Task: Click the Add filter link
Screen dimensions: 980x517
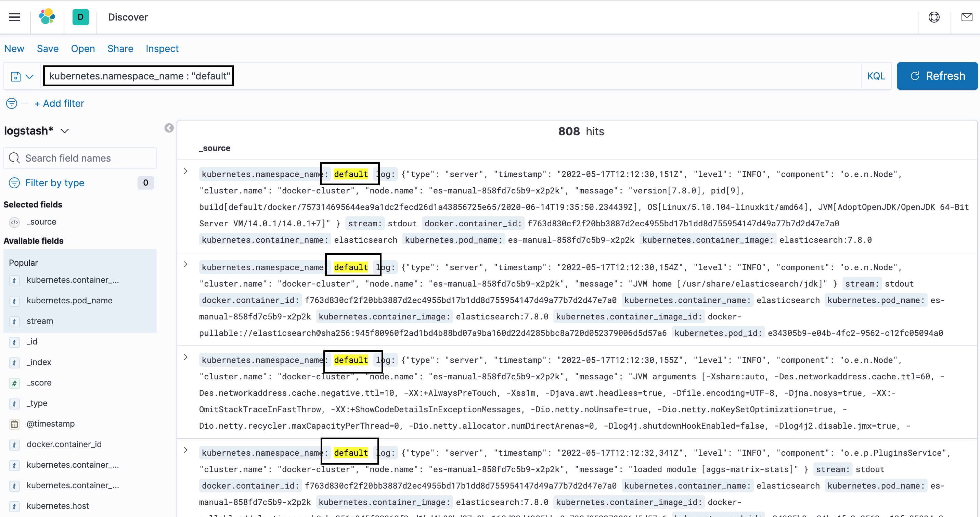Action: tap(59, 103)
